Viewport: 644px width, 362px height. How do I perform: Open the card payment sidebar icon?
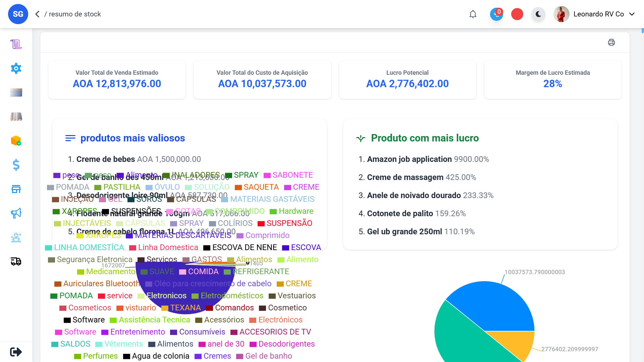pyautogui.click(x=16, y=93)
